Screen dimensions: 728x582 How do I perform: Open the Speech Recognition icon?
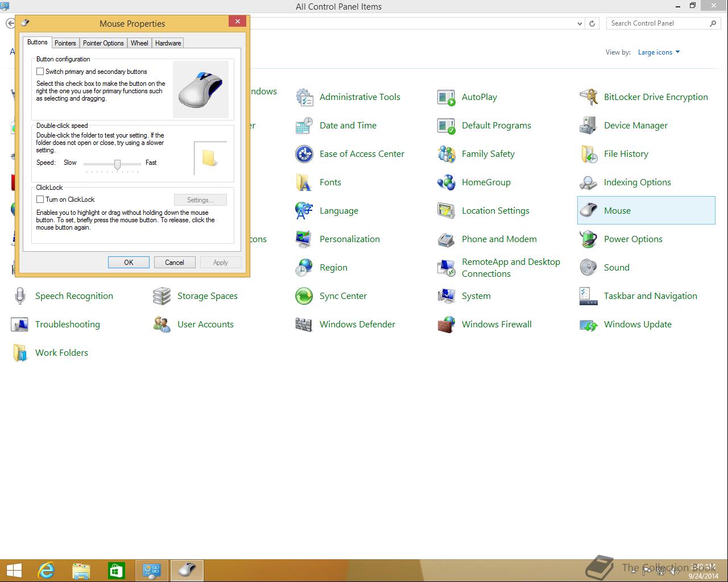[20, 296]
